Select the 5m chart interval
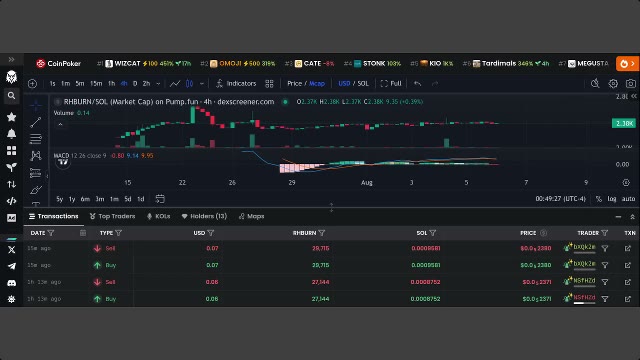This screenshot has height=360, width=640. tap(80, 84)
